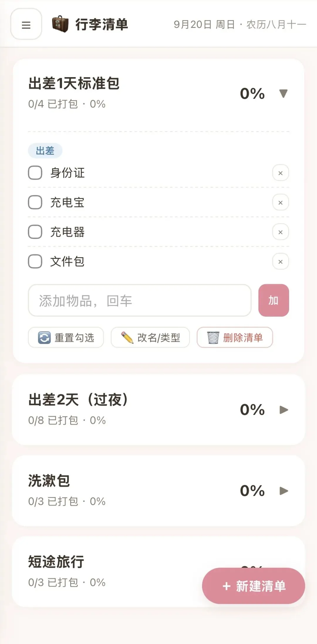Delete 充电宝 item via x icon
Viewport: 317px width, 644px height.
click(x=280, y=202)
